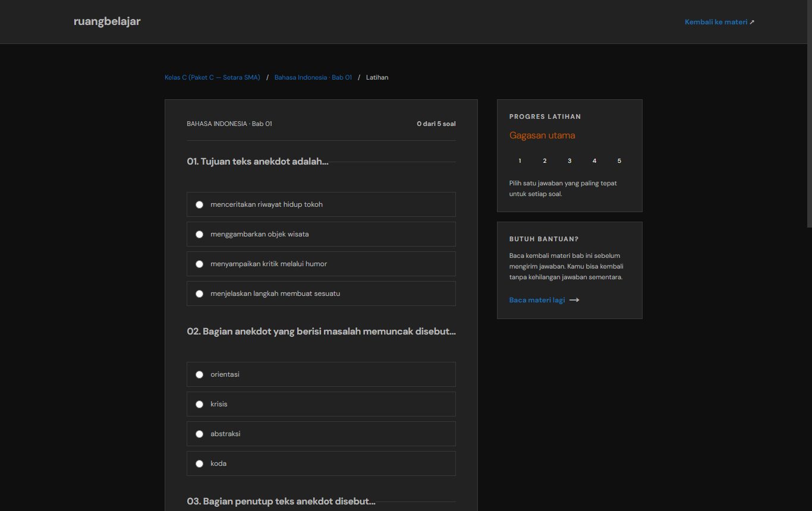The width and height of the screenshot is (812, 511).
Task: Click the arrow icon after "Baca materi lagi"
Action: [x=574, y=300]
